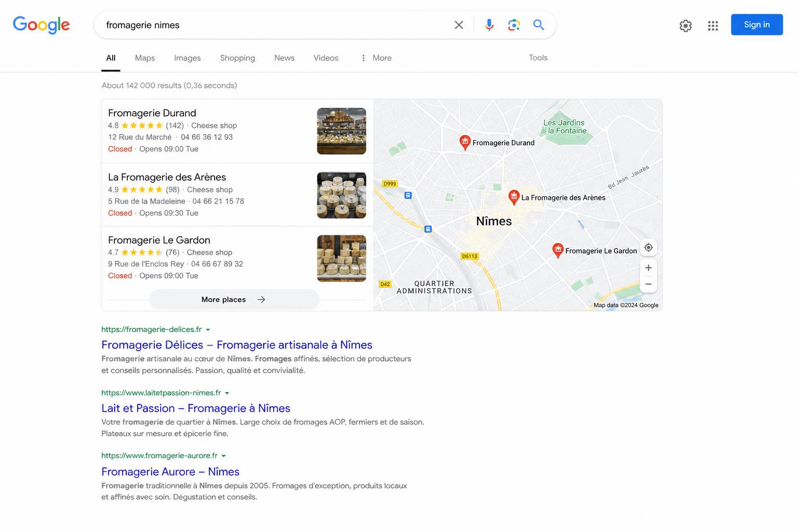798x532 pixels.
Task: Start voice search with the microphone icon
Action: tap(489, 25)
